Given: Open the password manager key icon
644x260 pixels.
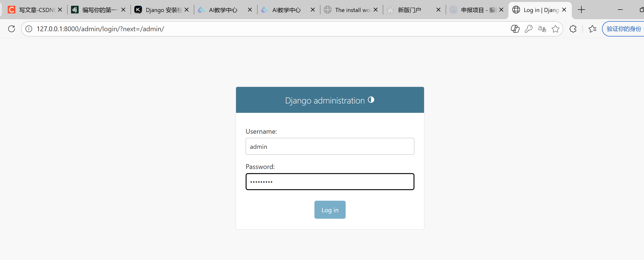Looking at the screenshot, I should 528,29.
